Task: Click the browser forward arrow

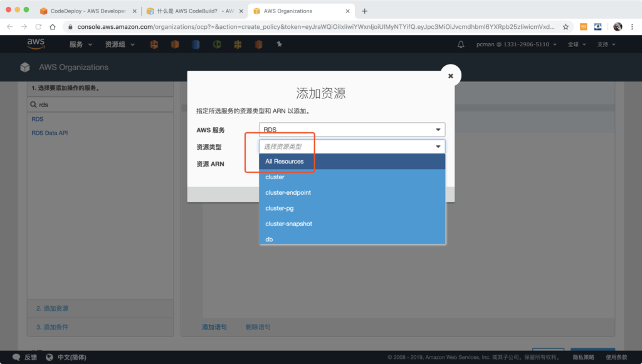Action: (24, 26)
